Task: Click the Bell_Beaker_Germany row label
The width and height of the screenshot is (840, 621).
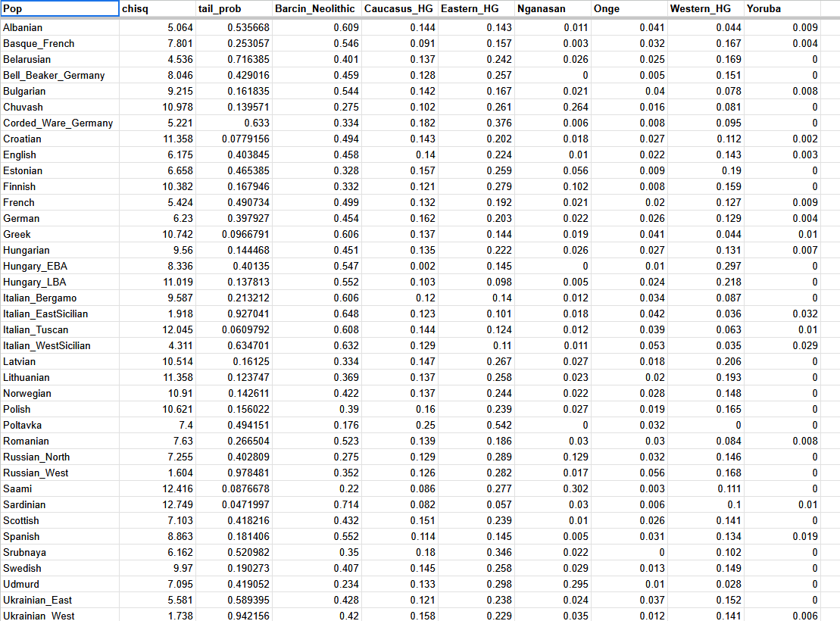Action: pyautogui.click(x=54, y=75)
